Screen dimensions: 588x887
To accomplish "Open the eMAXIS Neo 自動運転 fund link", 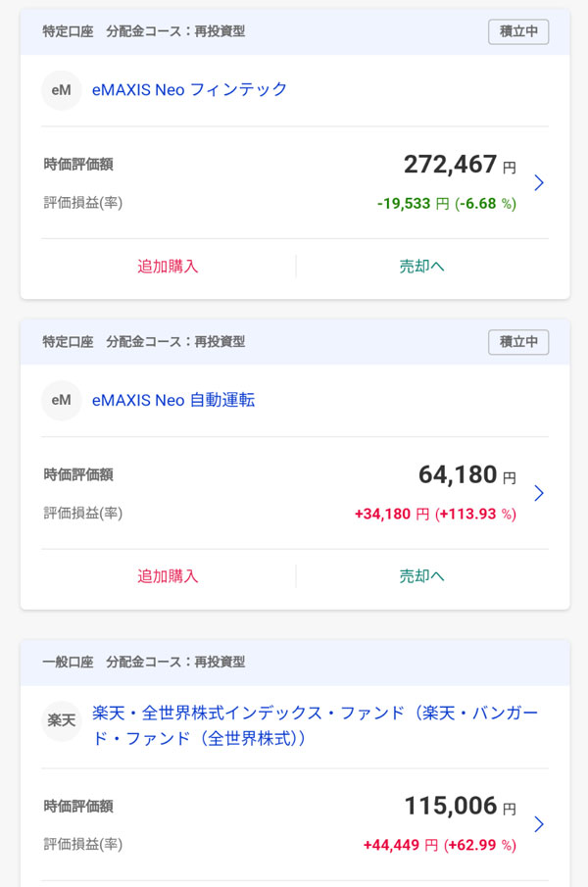I will pyautogui.click(x=173, y=400).
